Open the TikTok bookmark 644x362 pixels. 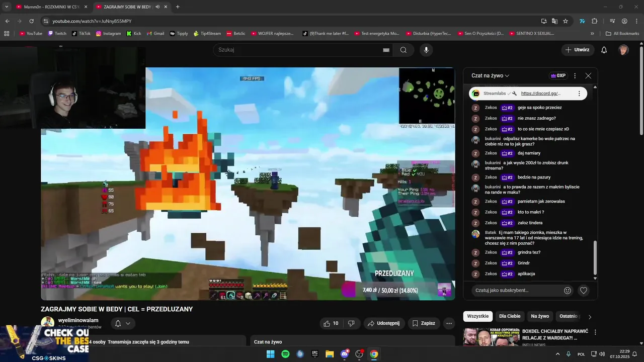pyautogui.click(x=81, y=34)
